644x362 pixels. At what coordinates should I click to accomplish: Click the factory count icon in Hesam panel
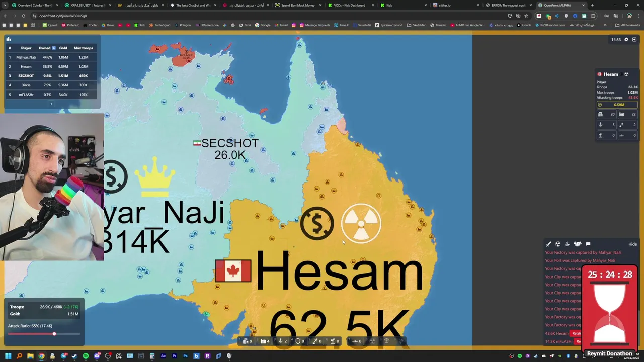(622, 114)
